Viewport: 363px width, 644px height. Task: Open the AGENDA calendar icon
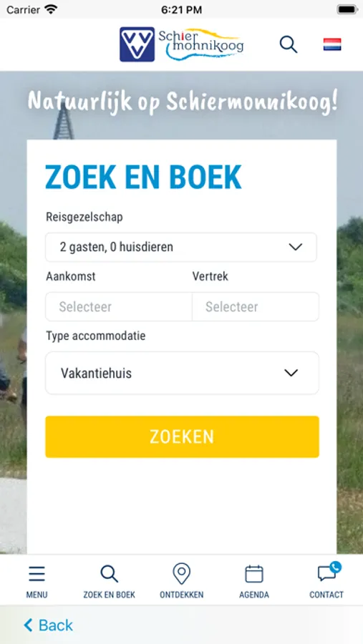coord(254,574)
